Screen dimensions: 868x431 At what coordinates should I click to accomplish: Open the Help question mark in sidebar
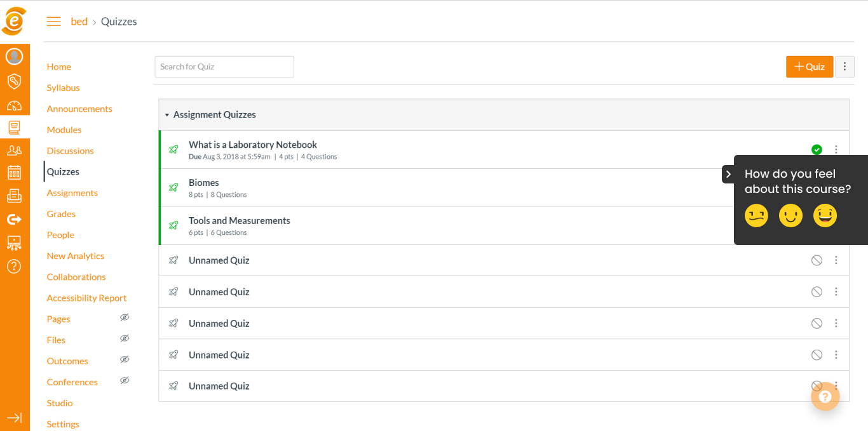coord(15,266)
